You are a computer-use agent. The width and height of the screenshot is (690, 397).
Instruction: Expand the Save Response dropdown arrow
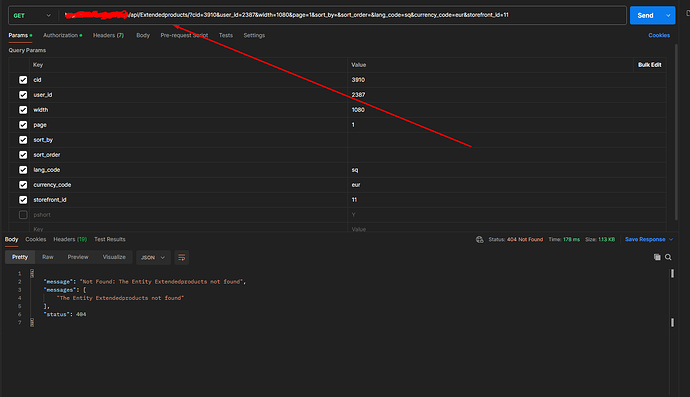(671, 239)
